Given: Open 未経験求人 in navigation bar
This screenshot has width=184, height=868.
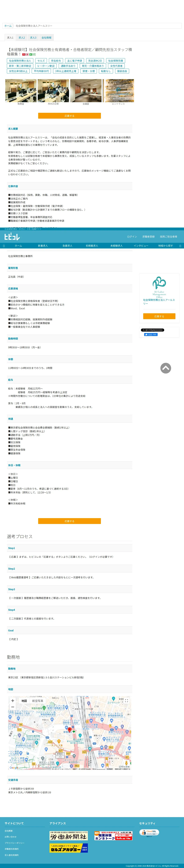Looking at the screenshot, I should 116,246.
